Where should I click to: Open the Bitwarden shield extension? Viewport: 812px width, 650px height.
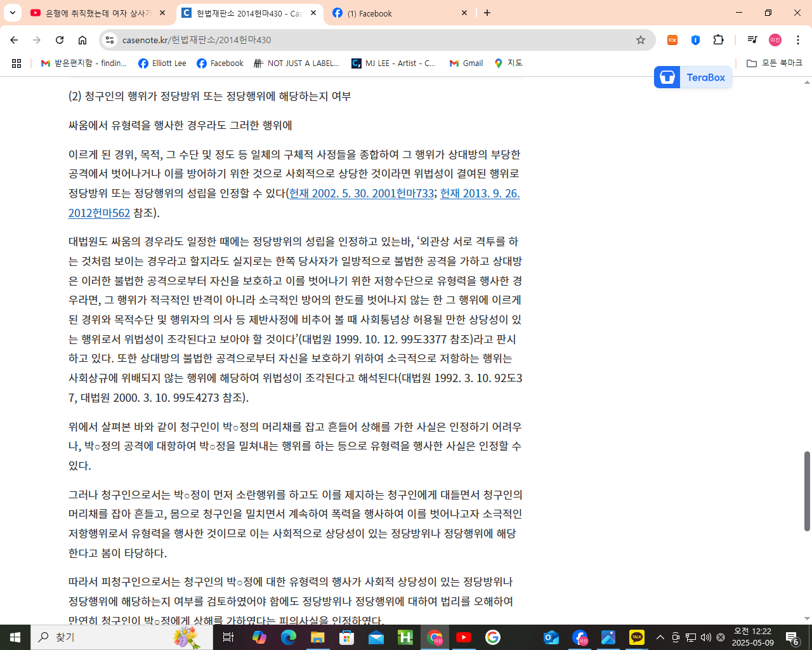(x=695, y=40)
